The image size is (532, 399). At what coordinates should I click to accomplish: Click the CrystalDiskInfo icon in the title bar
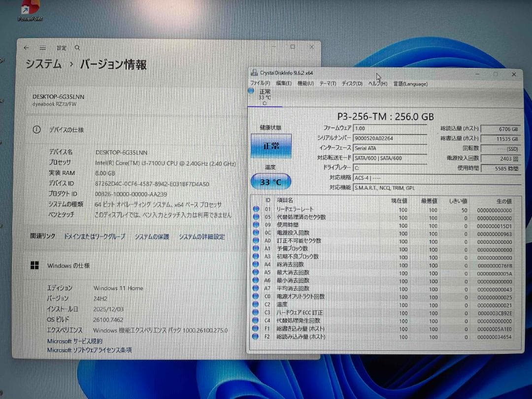pyautogui.click(x=254, y=73)
